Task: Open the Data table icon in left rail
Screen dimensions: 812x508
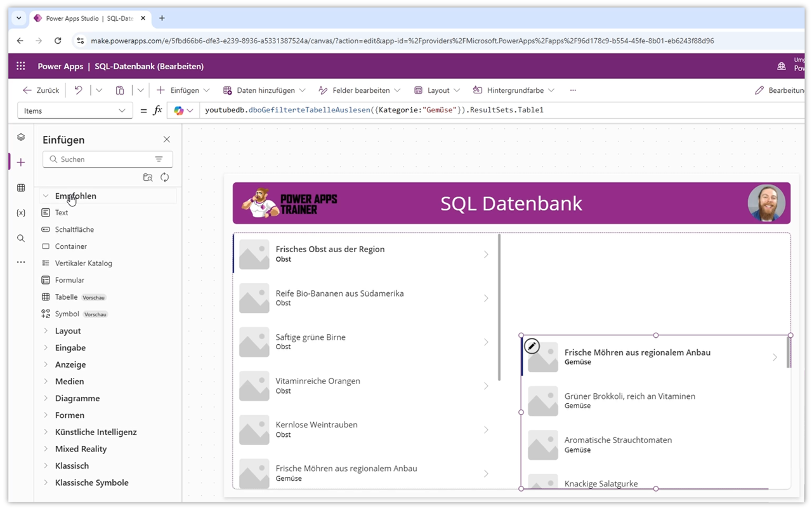Action: tap(21, 188)
